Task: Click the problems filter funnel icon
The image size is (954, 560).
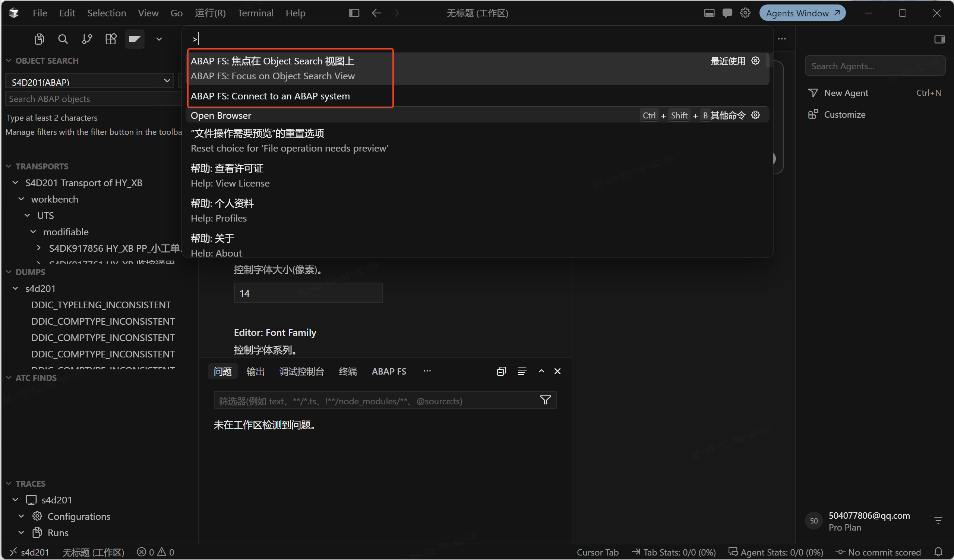Action: click(545, 400)
